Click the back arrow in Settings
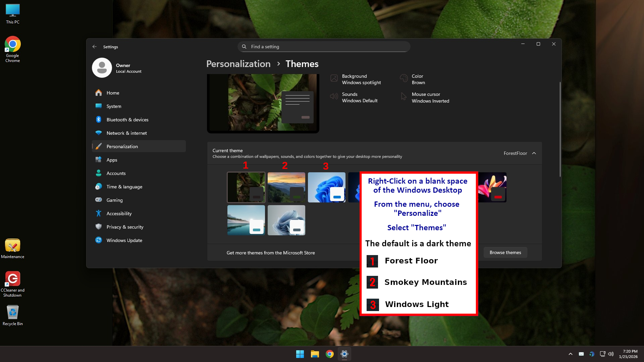 (95, 47)
